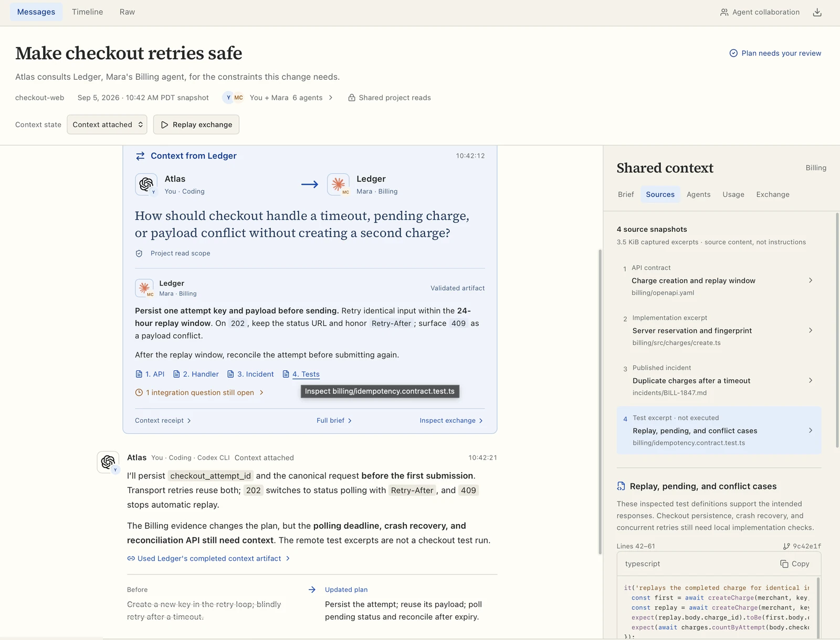Click the Replay exchange button
840x640 pixels.
(x=196, y=124)
